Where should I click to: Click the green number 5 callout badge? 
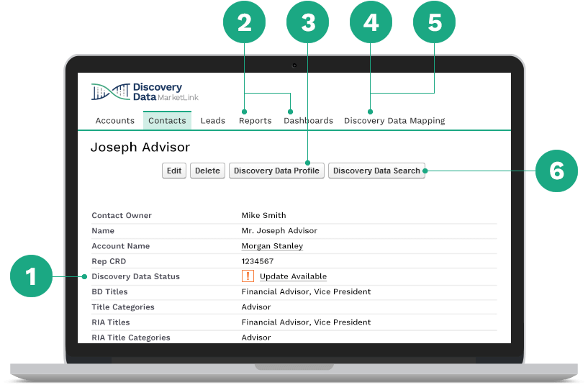434,22
